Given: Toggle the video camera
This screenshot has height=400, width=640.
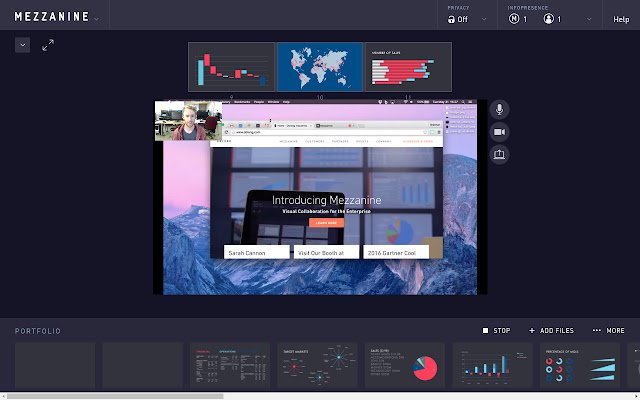Looking at the screenshot, I should 499,132.
